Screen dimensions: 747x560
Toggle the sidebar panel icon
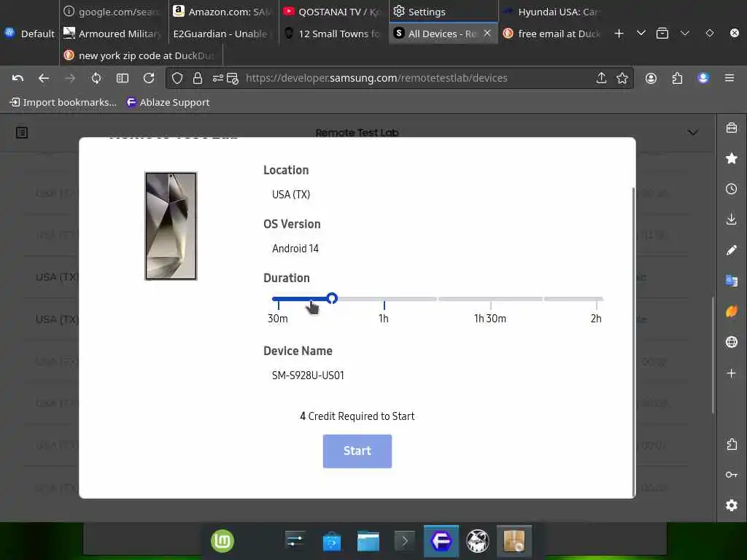123,78
